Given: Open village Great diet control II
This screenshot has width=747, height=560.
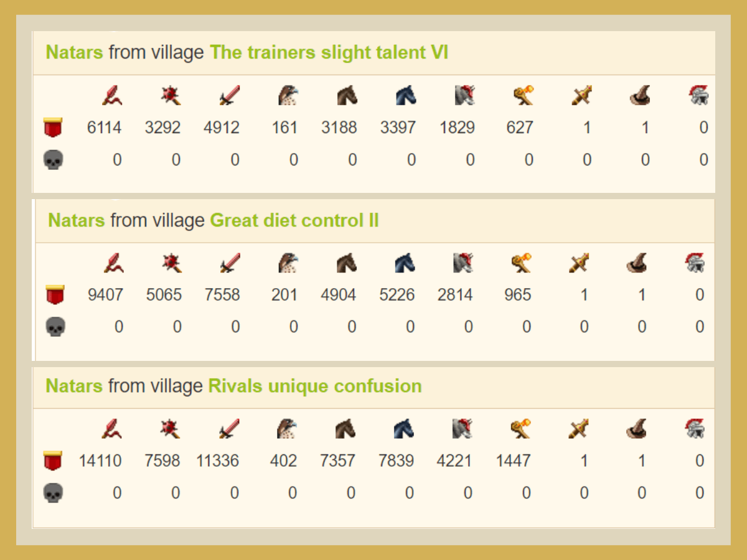Looking at the screenshot, I should (294, 220).
